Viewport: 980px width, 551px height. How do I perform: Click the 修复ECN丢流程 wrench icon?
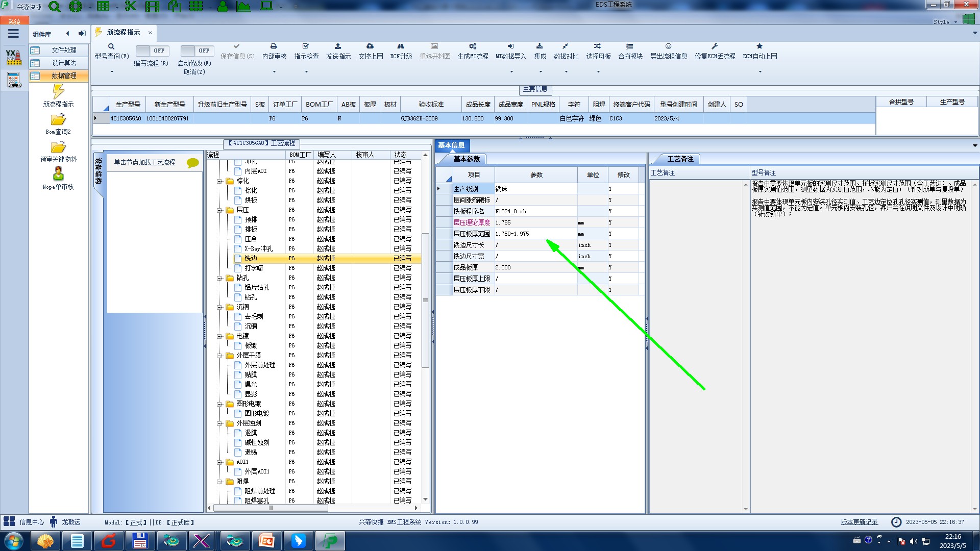(x=715, y=46)
